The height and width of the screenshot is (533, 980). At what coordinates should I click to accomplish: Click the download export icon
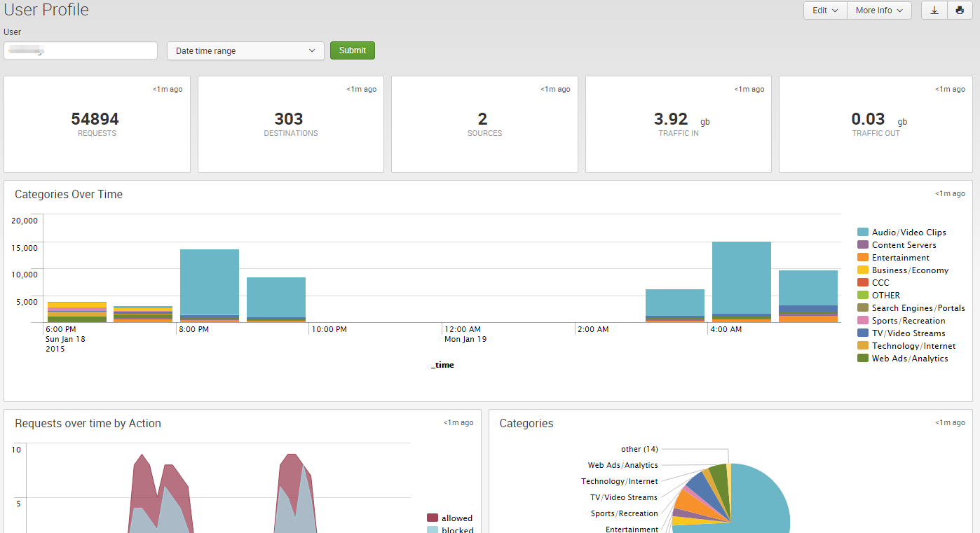point(934,11)
